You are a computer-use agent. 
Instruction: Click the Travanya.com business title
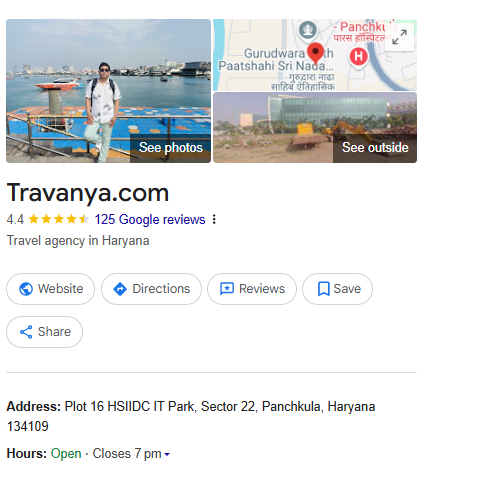[88, 193]
